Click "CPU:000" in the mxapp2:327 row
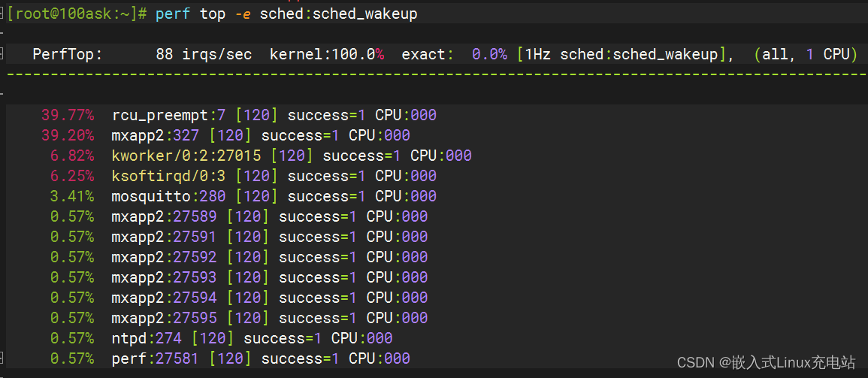The height and width of the screenshot is (378, 868). pos(380,135)
